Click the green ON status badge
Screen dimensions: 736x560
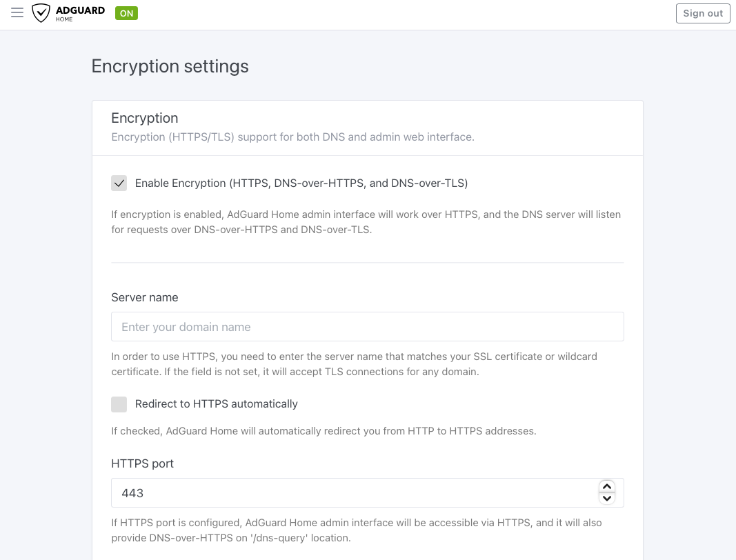126,13
